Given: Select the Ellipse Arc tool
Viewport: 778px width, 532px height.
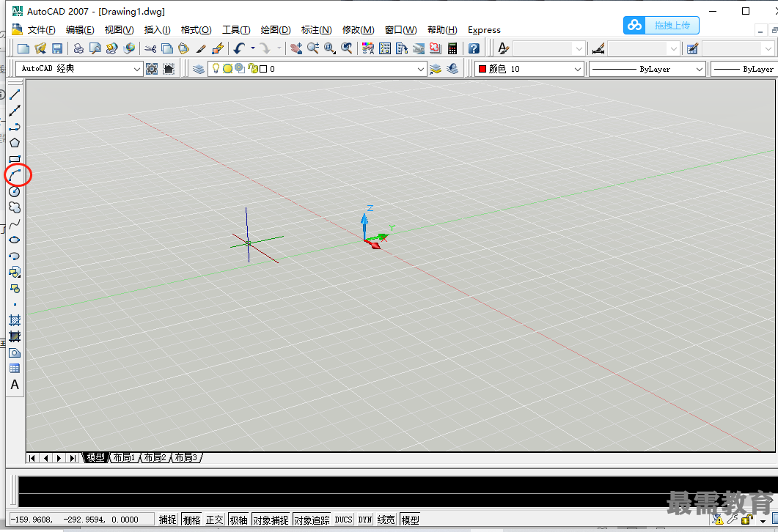Looking at the screenshot, I should coord(15,256).
